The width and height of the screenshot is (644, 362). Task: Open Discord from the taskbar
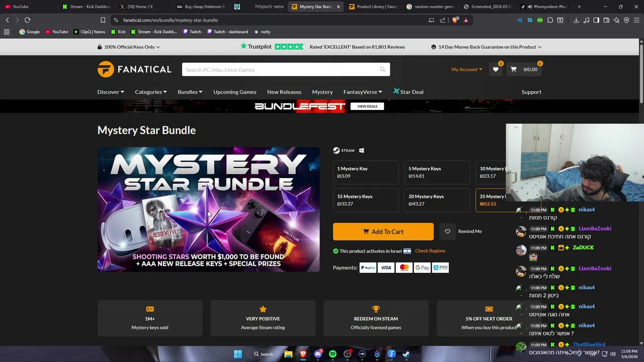pyautogui.click(x=318, y=354)
